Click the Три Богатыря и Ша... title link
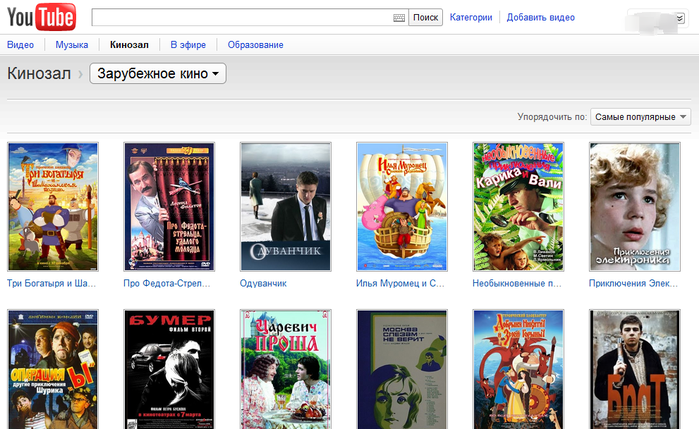The image size is (699, 429). click(51, 283)
